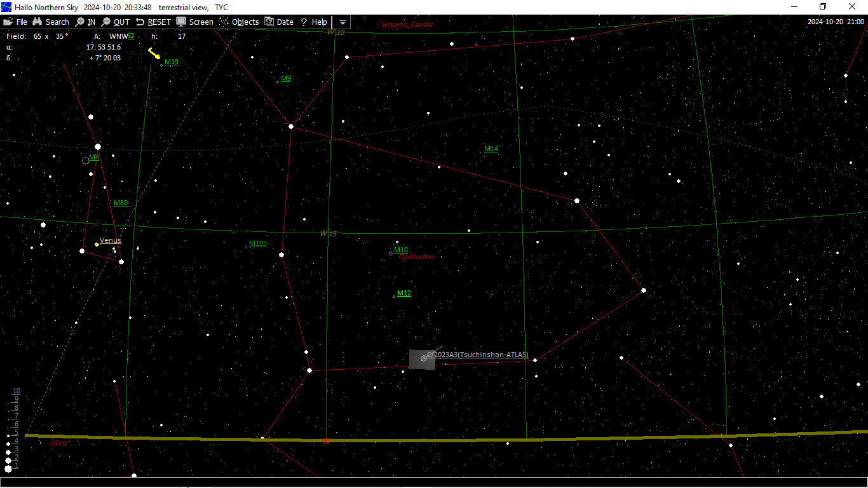This screenshot has width=868, height=488.
Task: Click the RESET view arrow button
Action: click(x=153, y=22)
